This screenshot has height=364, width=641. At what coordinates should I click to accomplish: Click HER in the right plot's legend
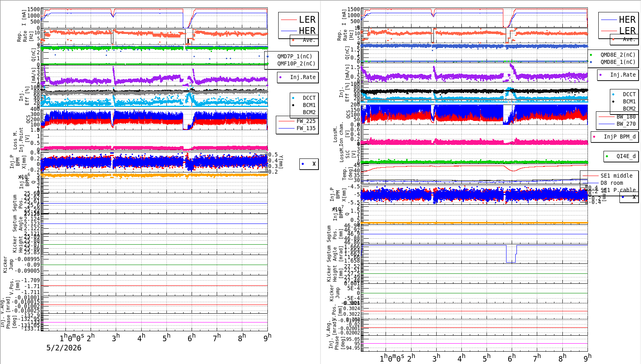click(627, 20)
